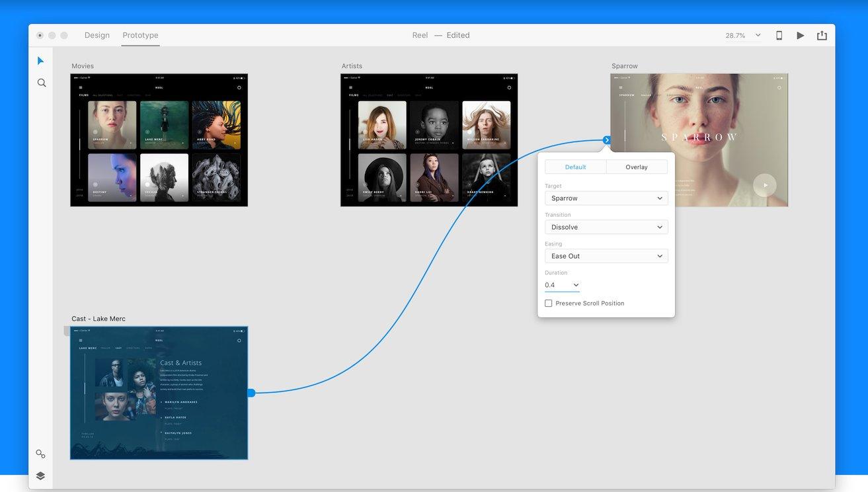Screen dimensions: 868x492
Task: Open the Assets panel icon
Action: click(x=40, y=454)
